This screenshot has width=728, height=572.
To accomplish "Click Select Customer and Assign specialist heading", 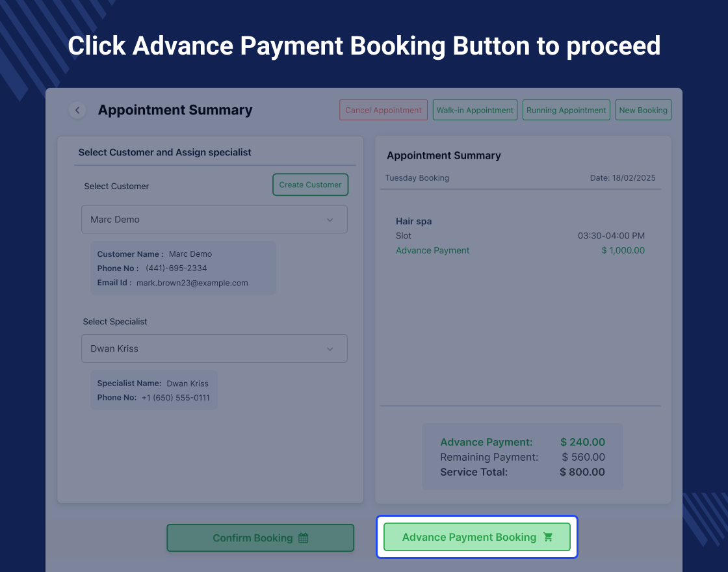I will (x=165, y=152).
